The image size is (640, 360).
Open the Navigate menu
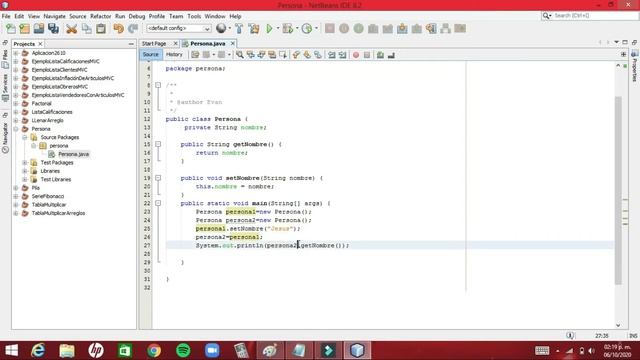pos(54,16)
